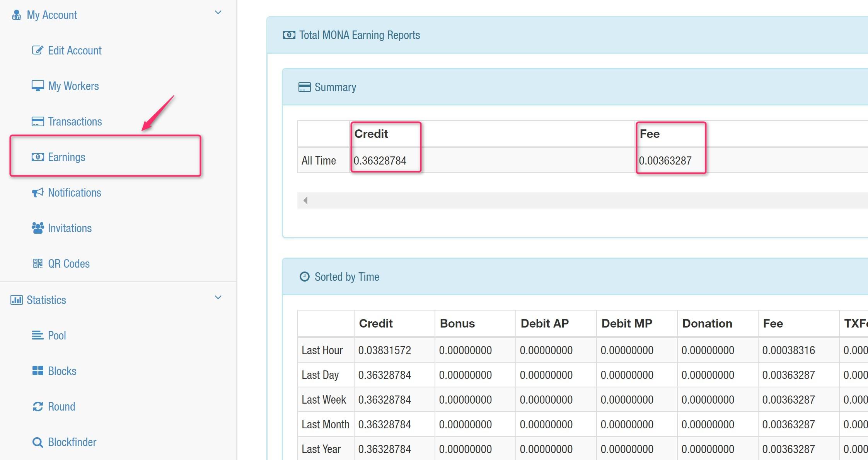Click the Blockfinder magnifier icon
Screen dimensions: 868x460
pos(38,442)
